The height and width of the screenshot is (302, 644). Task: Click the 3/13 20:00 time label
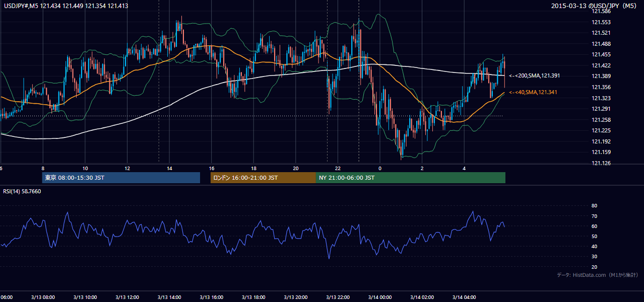click(x=296, y=297)
